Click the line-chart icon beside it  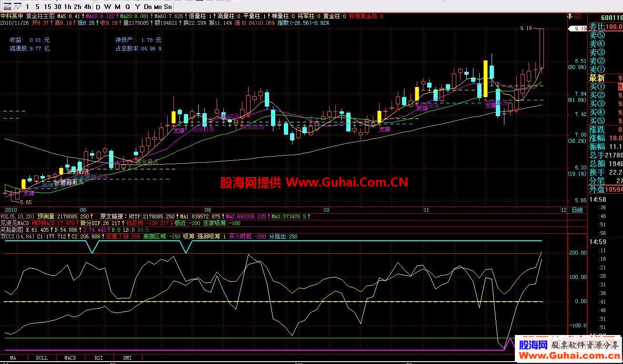17,7
